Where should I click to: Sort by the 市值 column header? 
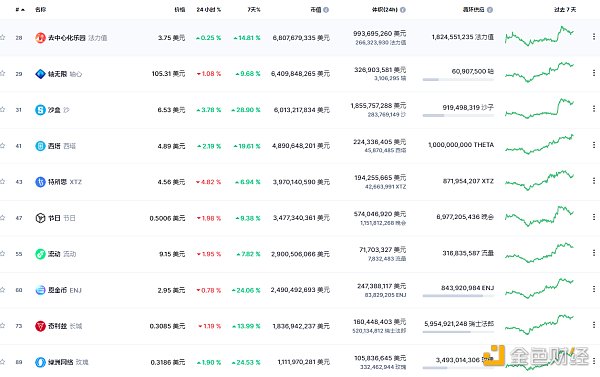(x=316, y=10)
